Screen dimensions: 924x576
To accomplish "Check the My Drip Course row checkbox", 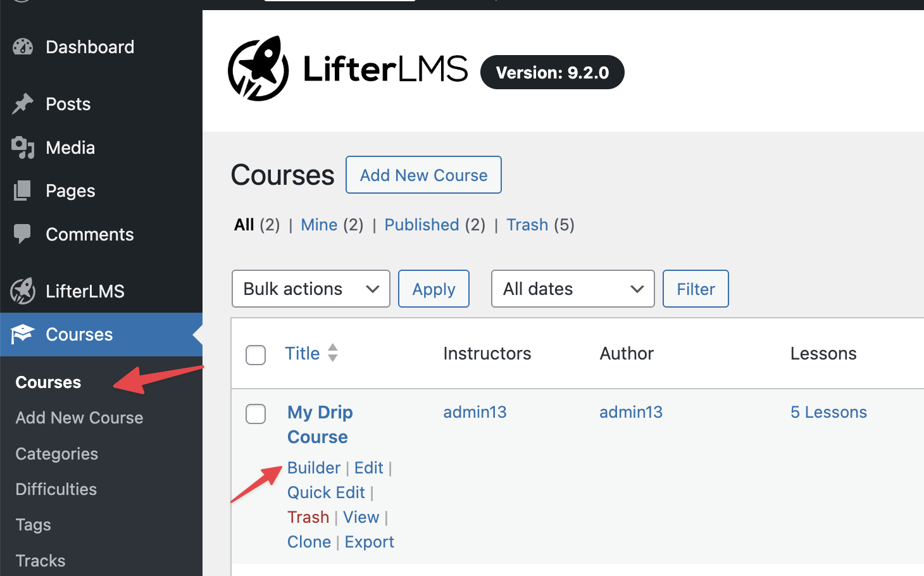I will [256, 414].
